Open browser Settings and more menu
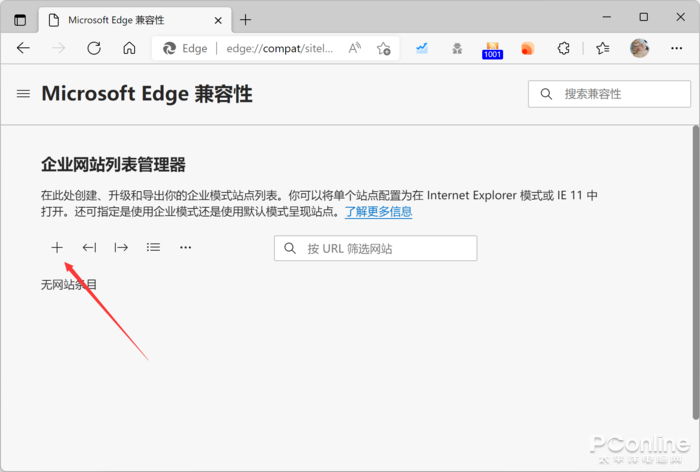Screen dimensions: 700x472 coord(676,48)
